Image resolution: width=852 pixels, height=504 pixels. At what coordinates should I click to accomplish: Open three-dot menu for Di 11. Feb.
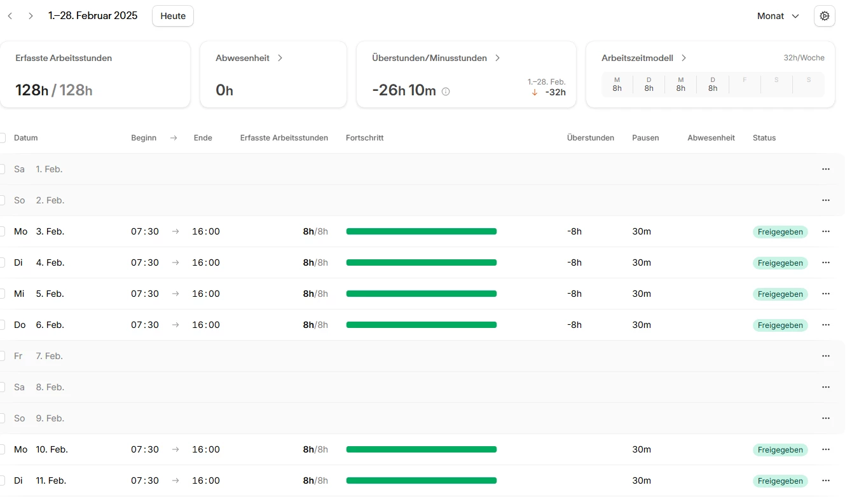[x=826, y=480]
